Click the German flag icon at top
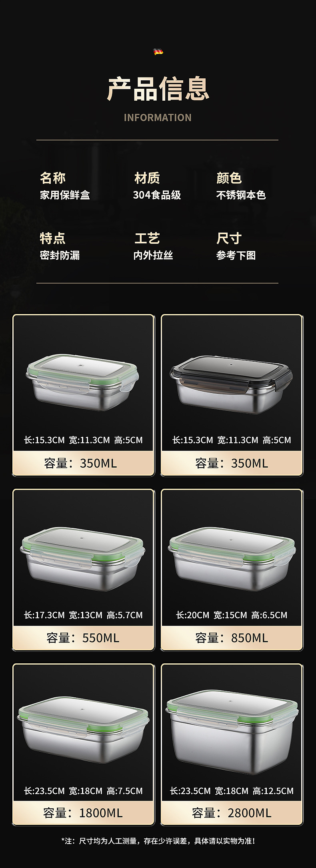 158,52
